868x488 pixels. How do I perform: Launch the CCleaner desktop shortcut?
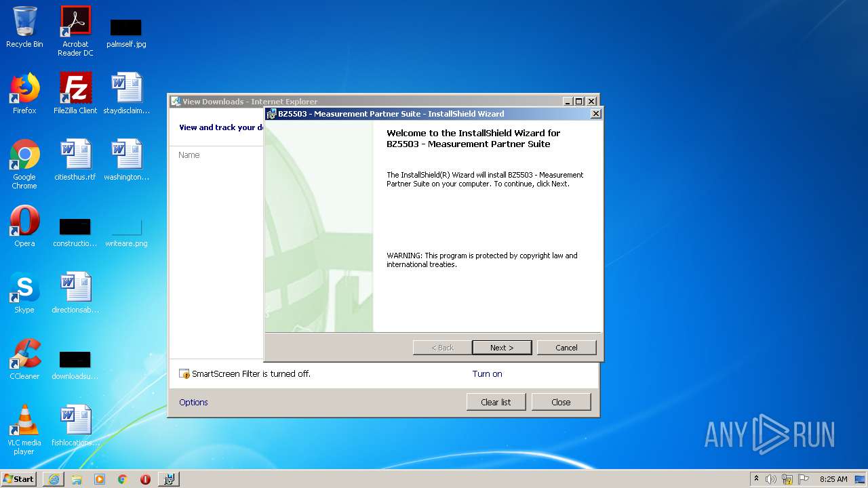(x=24, y=359)
